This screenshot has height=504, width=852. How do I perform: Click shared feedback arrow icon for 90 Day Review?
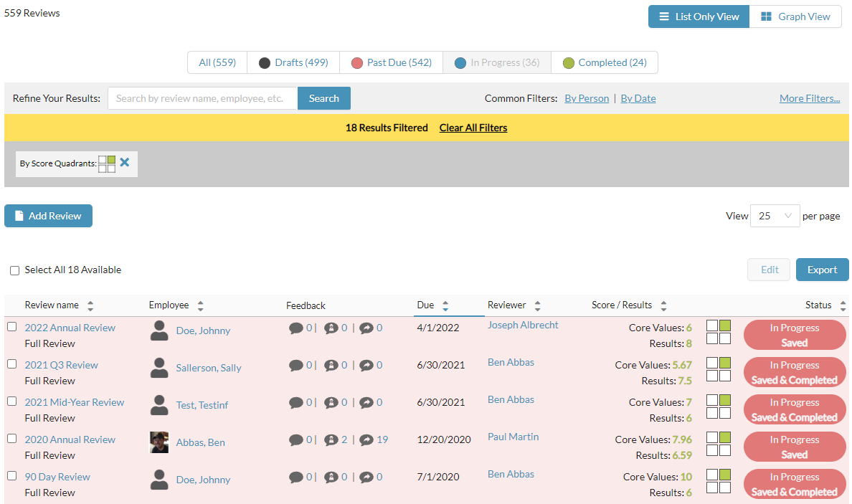tap(366, 477)
